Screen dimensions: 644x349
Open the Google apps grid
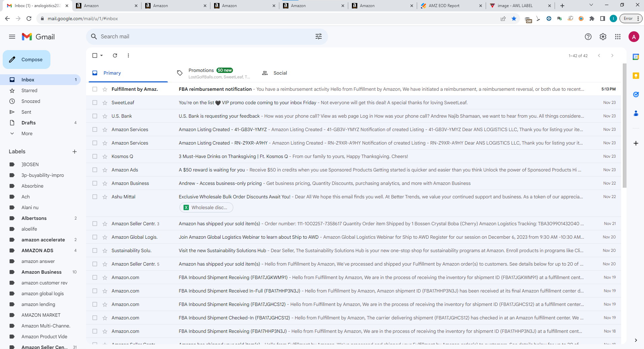tap(618, 37)
